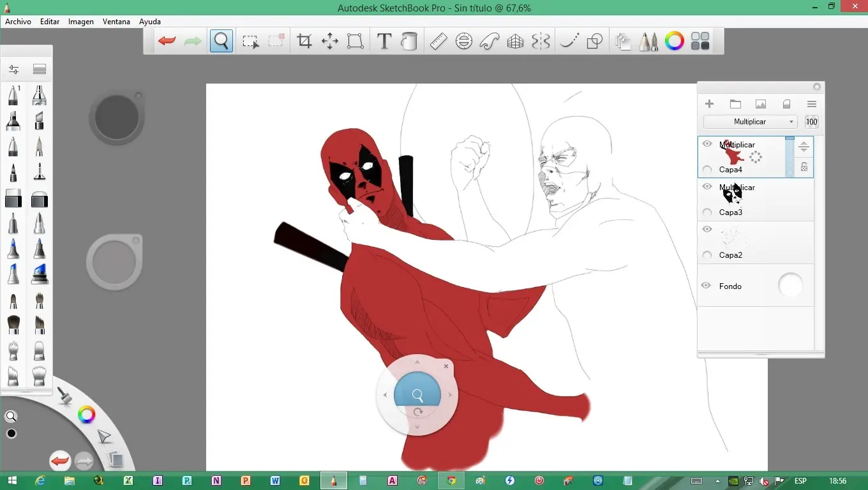Viewport: 868px width, 490px height.
Task: Toggle visibility of the Fondo layer
Action: coord(706,286)
